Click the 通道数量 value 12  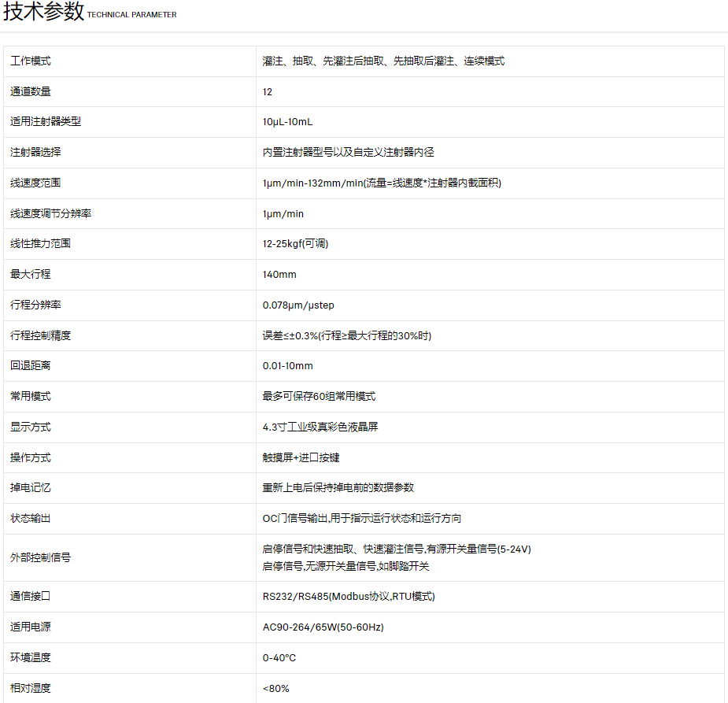[268, 92]
